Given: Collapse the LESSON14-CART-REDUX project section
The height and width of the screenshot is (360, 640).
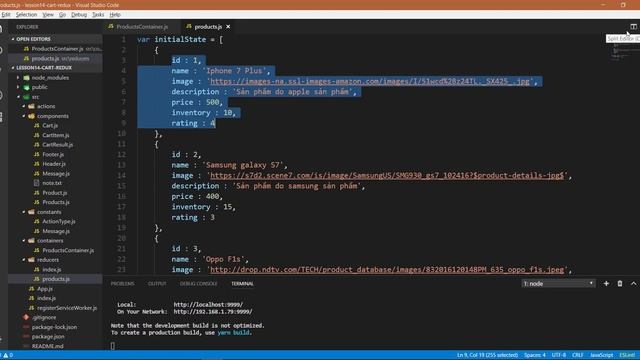Looking at the screenshot, I should pyautogui.click(x=55, y=68).
